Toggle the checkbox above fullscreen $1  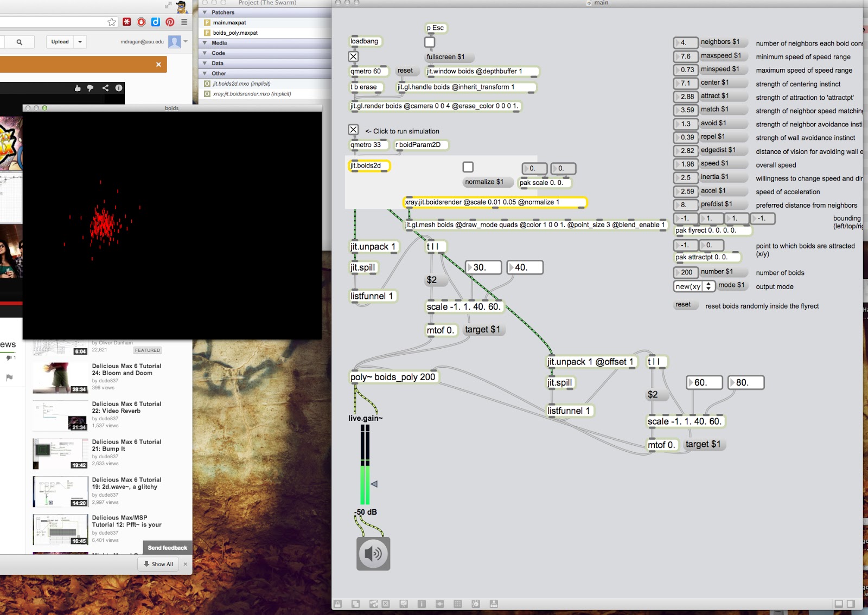[x=430, y=42]
